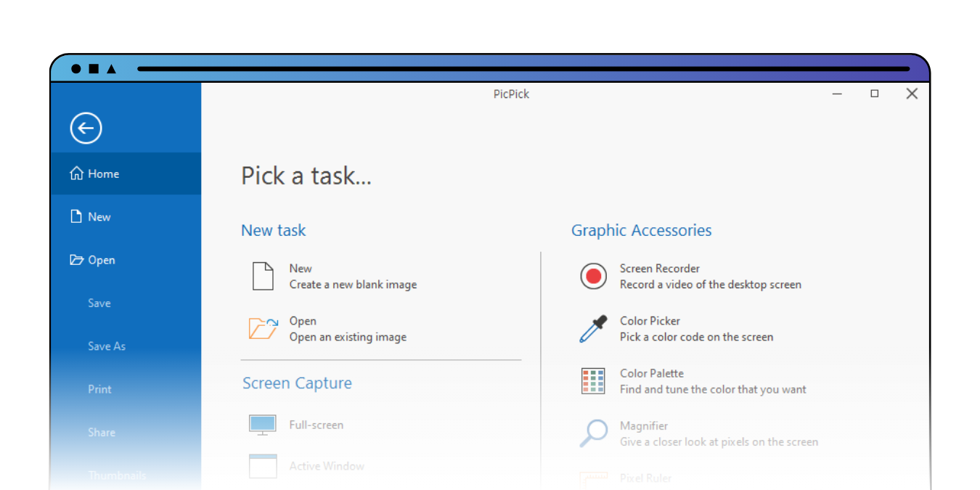Viewport: 980px width, 490px height.
Task: Select Open in the left sidebar
Action: pyautogui.click(x=101, y=260)
